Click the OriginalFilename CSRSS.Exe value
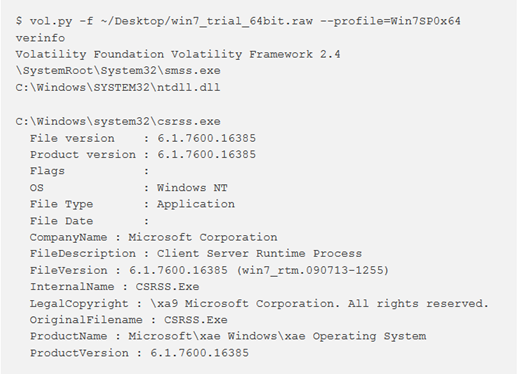This screenshot has width=519, height=374. pos(196,320)
